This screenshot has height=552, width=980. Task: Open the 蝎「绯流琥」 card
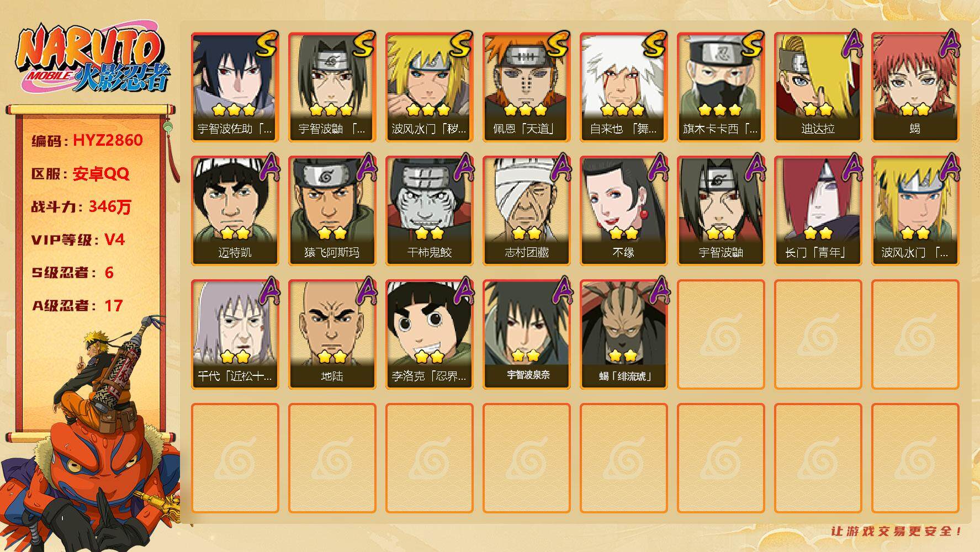(x=623, y=335)
